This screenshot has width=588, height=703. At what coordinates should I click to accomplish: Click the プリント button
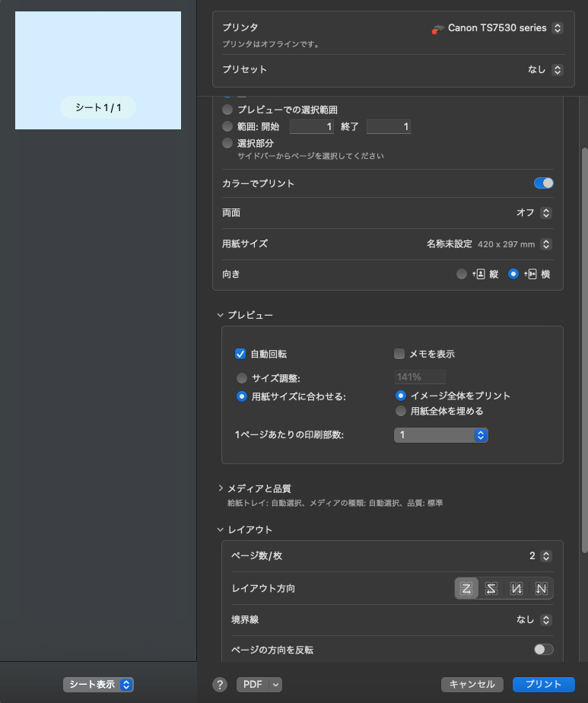click(544, 685)
